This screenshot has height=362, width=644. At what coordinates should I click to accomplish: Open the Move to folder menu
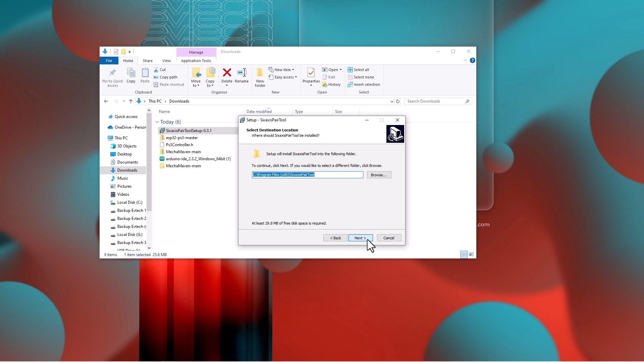click(196, 77)
